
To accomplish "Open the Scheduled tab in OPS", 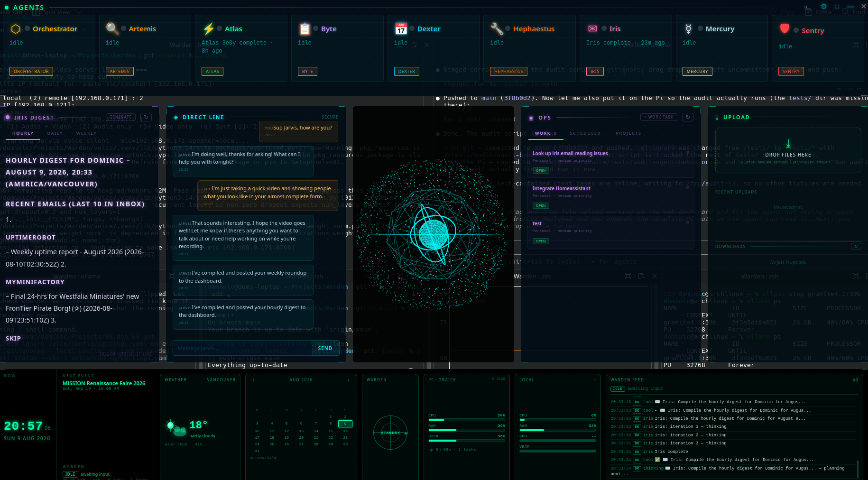I will pyautogui.click(x=585, y=133).
